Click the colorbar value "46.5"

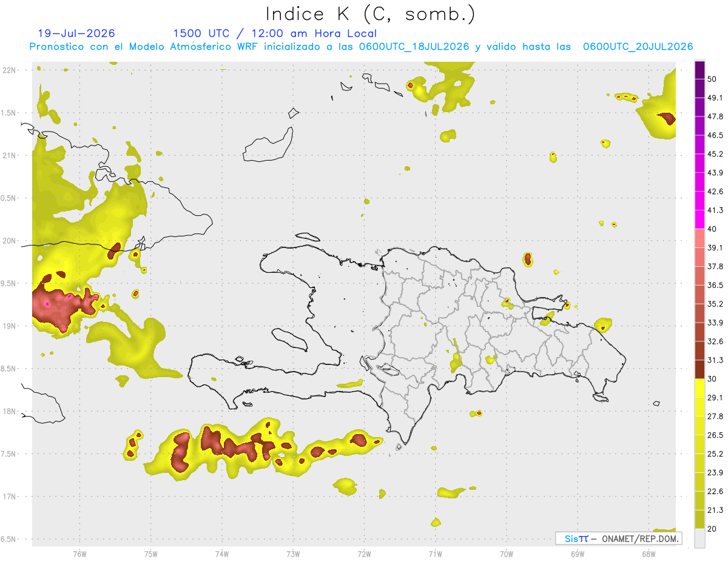coord(715,135)
